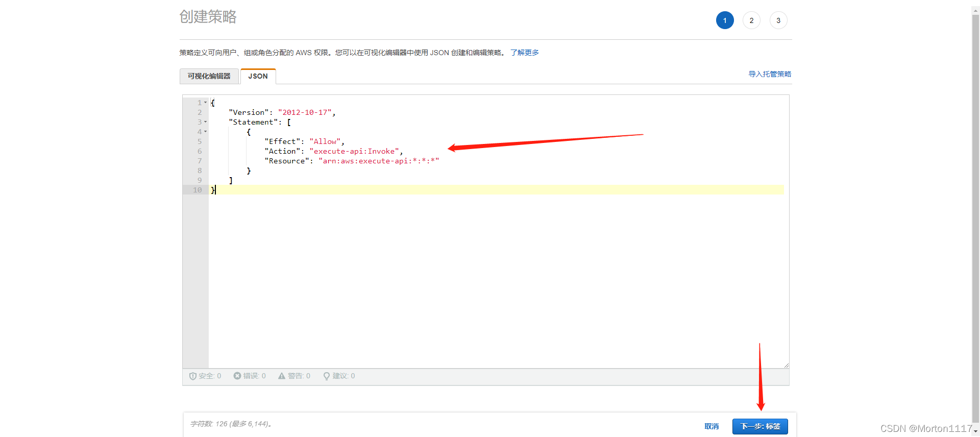Image resolution: width=980 pixels, height=437 pixels.
Task: Collapse the code fold at line 1
Action: (x=206, y=103)
